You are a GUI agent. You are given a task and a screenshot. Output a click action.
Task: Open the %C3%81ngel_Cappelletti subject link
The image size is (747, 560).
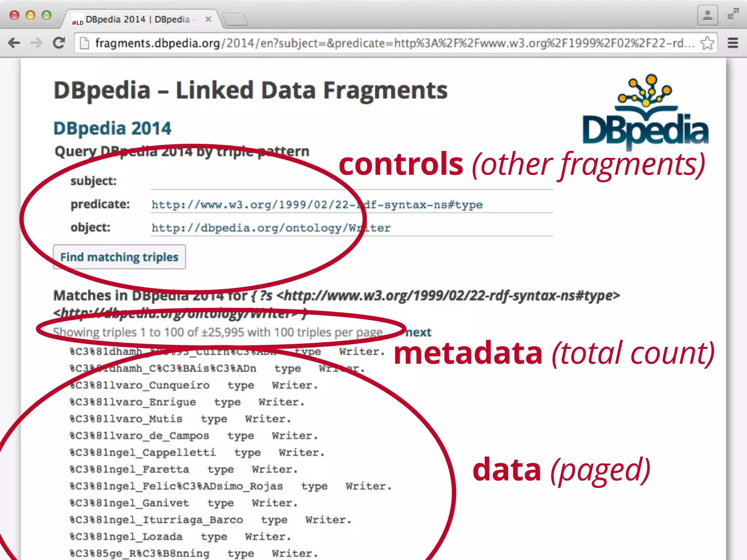[143, 452]
